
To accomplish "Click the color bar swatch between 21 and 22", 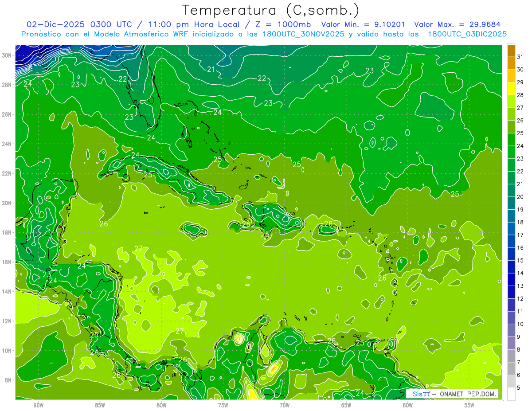I will [x=511, y=178].
